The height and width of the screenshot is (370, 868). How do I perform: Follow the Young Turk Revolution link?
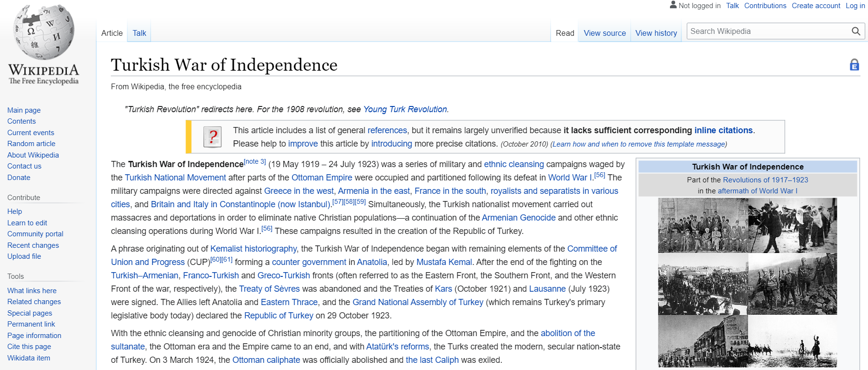pos(405,109)
